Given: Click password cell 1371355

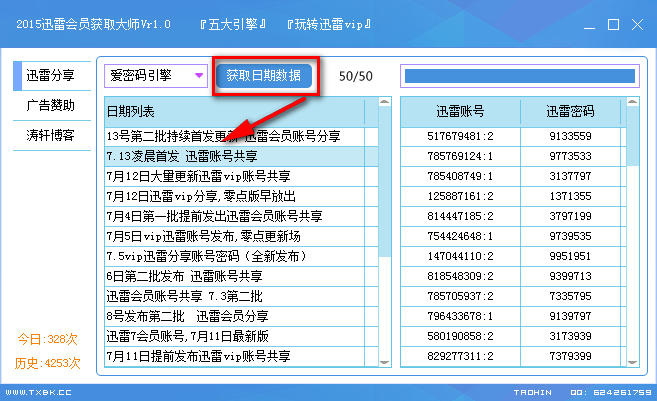Looking at the screenshot, I should (570, 197).
